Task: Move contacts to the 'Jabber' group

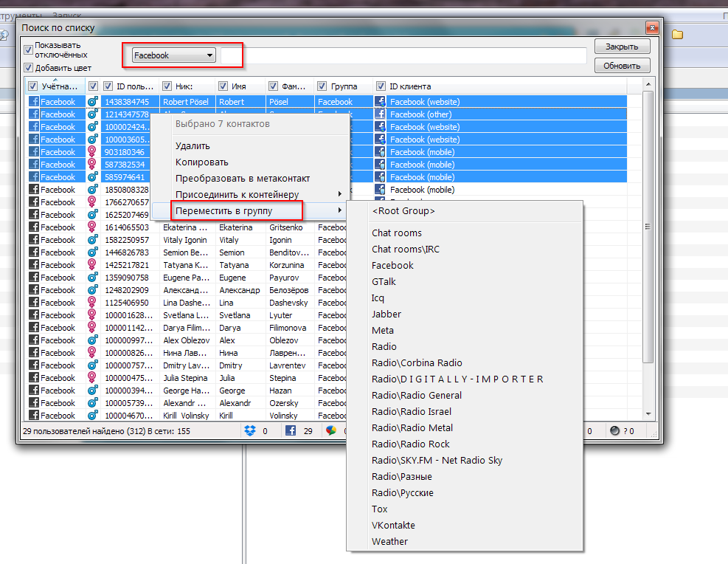Action: tap(386, 314)
